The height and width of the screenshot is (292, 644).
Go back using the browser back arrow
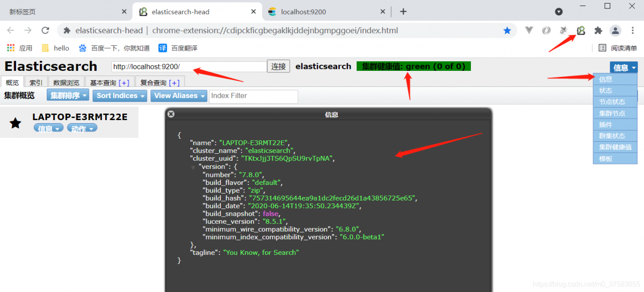click(11, 30)
